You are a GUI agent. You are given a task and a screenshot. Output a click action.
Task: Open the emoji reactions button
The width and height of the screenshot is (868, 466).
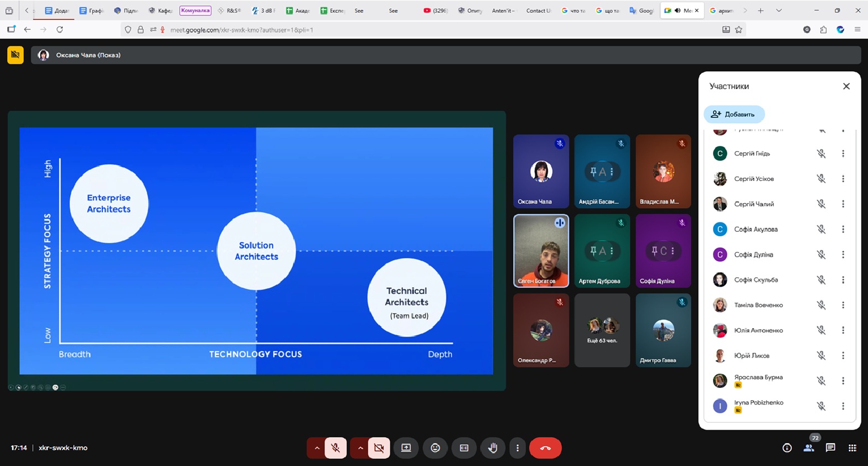[435, 448]
